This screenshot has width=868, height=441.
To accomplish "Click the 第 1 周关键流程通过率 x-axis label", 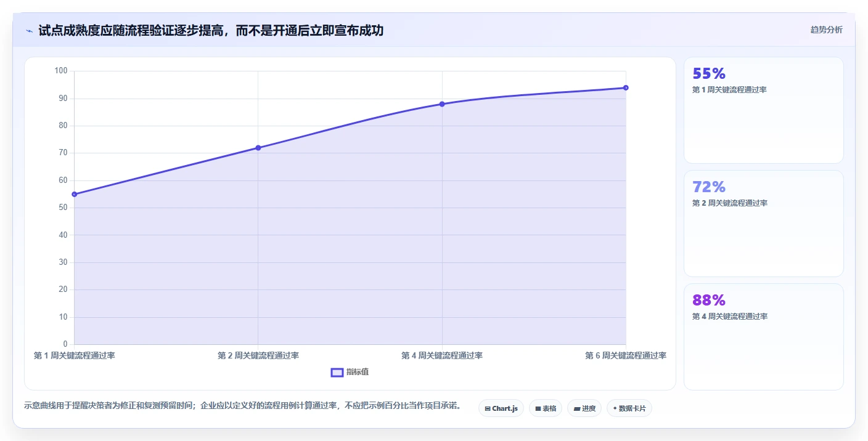I will [x=74, y=355].
